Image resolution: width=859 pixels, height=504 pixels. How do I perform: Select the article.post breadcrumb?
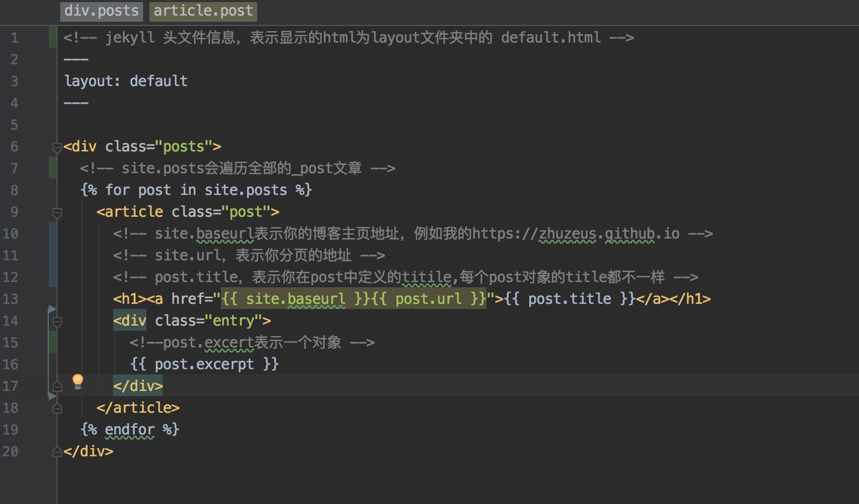(203, 11)
